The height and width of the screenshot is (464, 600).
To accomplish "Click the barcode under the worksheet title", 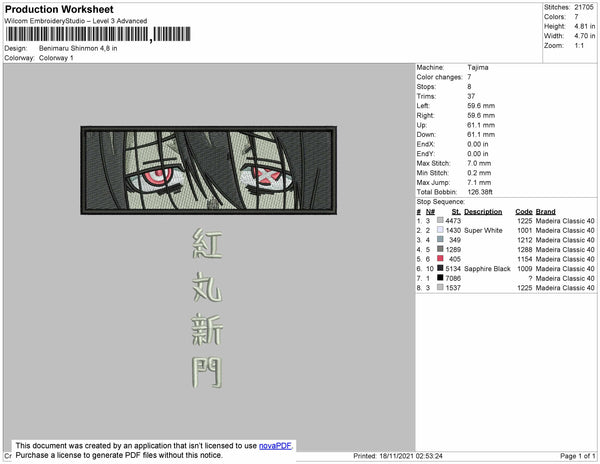I will [x=98, y=34].
